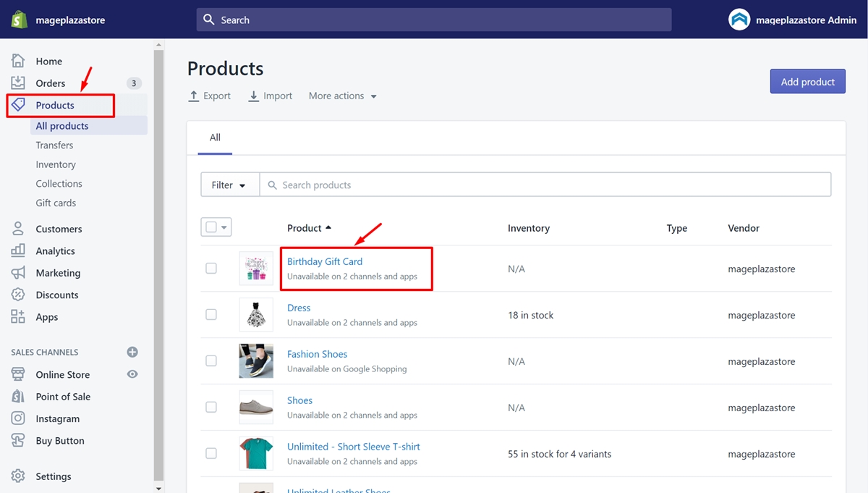Expand the select-all checkbox dropdown arrow

(x=224, y=228)
